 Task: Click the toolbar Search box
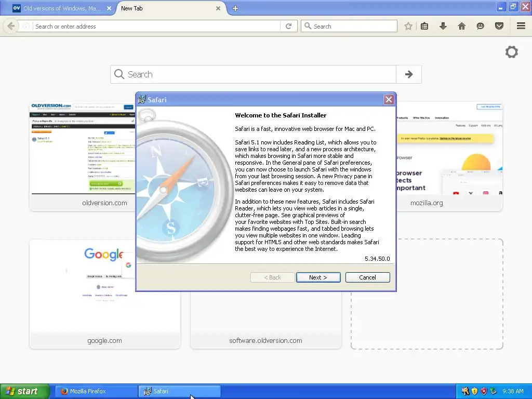(x=349, y=26)
